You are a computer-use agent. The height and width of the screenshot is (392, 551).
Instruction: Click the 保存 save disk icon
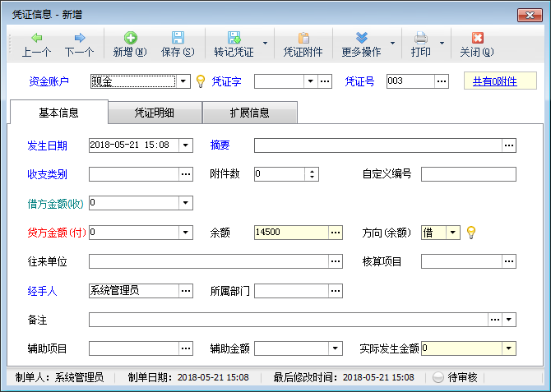(x=177, y=38)
